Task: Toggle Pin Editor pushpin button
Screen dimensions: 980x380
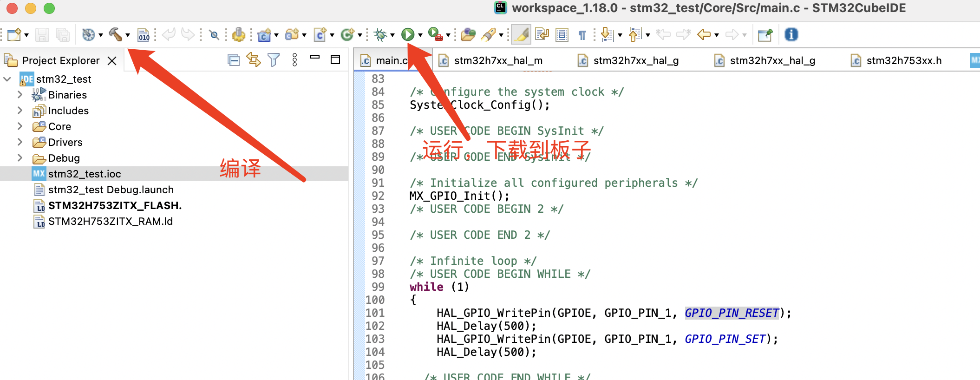Action: (x=765, y=34)
